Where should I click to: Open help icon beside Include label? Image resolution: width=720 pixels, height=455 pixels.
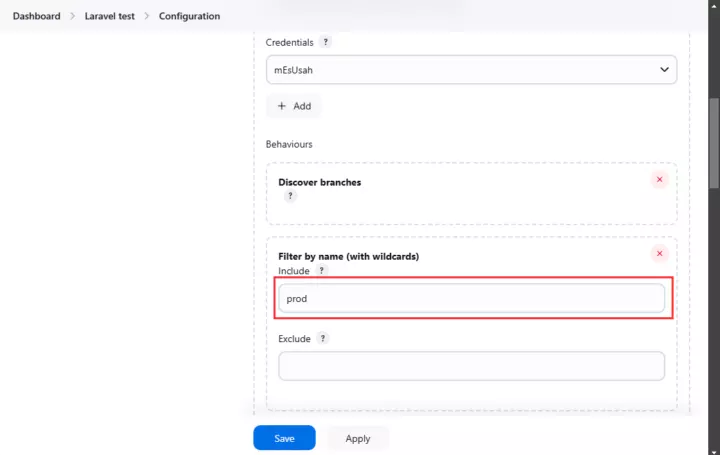[x=321, y=270]
